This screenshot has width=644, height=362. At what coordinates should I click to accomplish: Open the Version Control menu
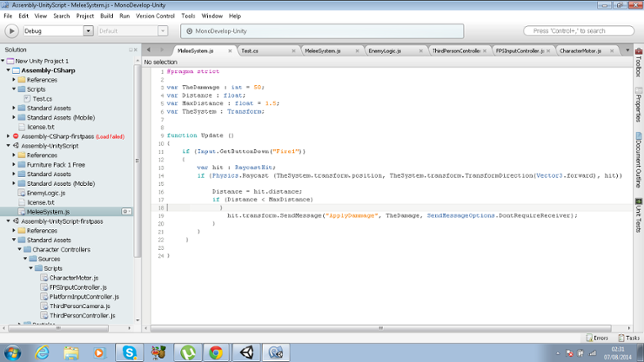pyautogui.click(x=155, y=16)
